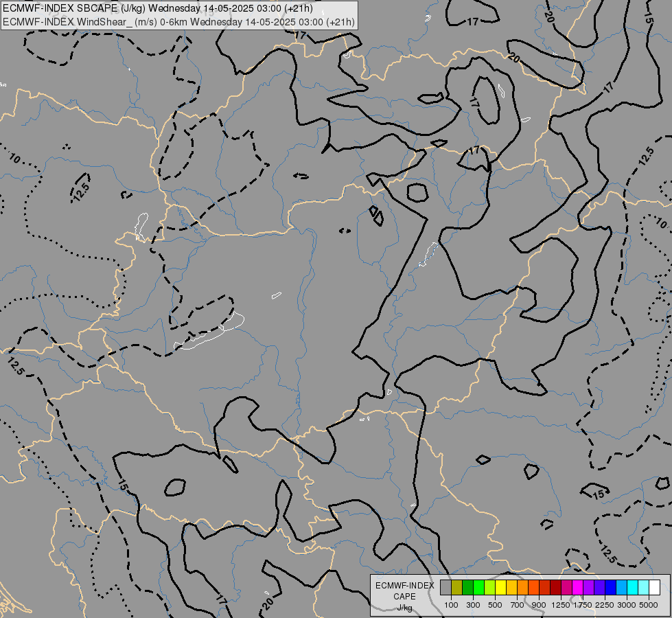Pick the pure yellow legend swatch
The width and height of the screenshot is (672, 618).
pyautogui.click(x=500, y=587)
